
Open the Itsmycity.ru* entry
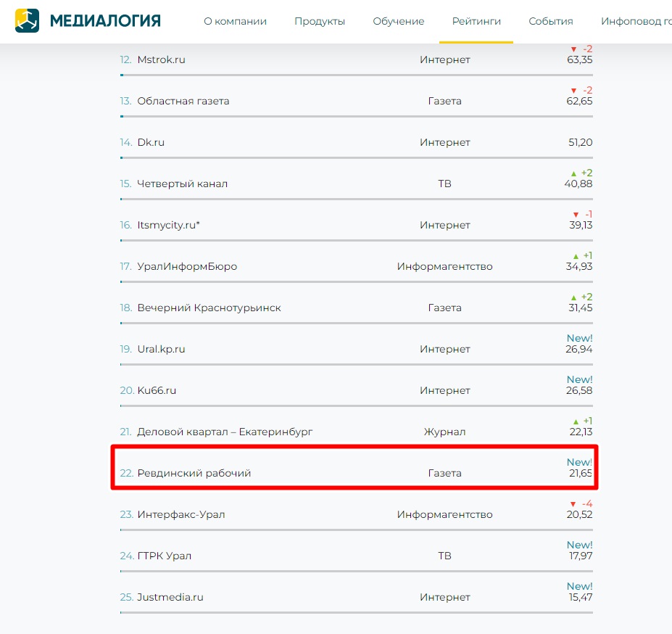168,225
